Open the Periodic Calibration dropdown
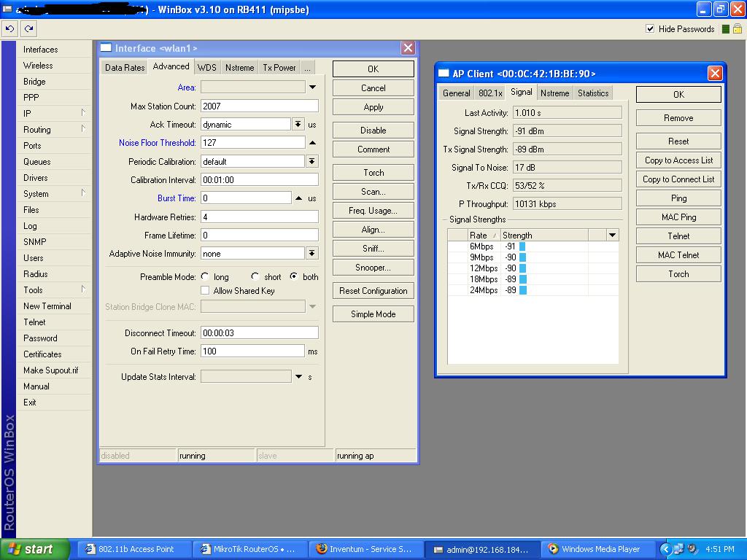 tap(311, 161)
